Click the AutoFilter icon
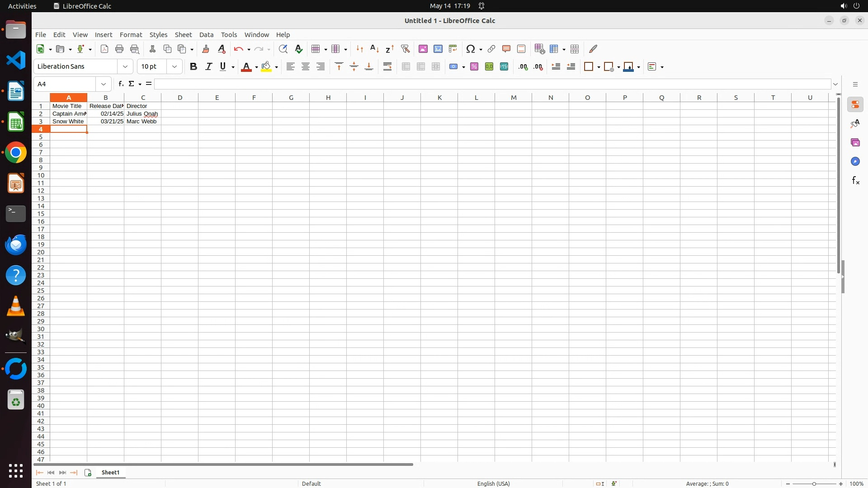Screen dimensions: 868x488 (x=406, y=49)
